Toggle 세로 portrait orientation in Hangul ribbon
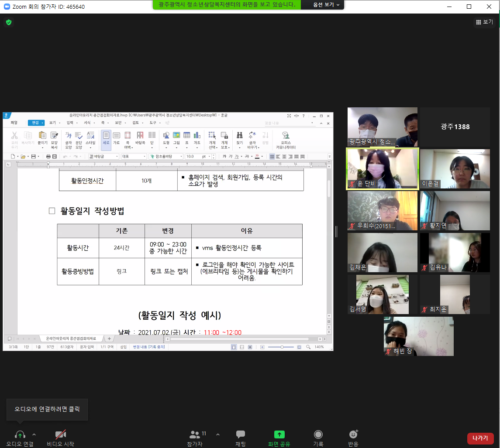Viewport: 500px width, 448px height. [x=106, y=138]
